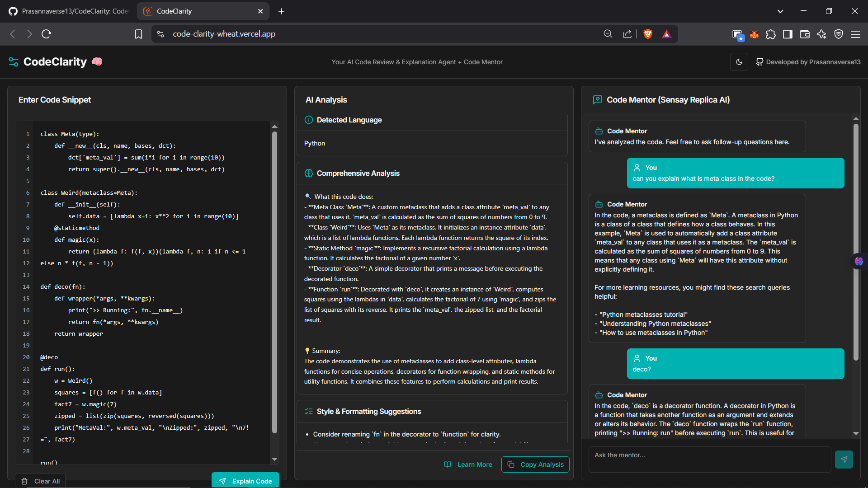The image size is (868, 488).
Task: Click the Copy Analysis button
Action: [x=535, y=464]
